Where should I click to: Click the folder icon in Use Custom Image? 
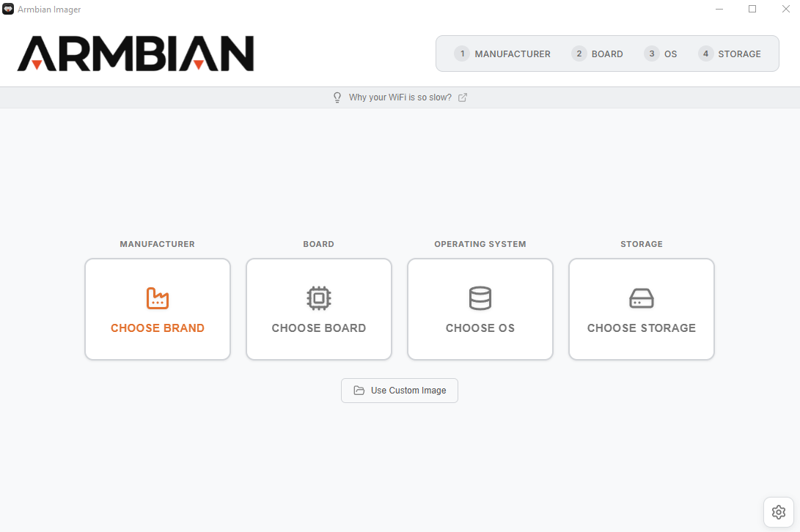[359, 390]
